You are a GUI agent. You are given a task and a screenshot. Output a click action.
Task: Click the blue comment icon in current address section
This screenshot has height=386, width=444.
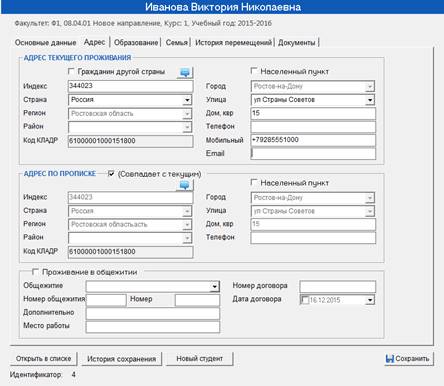[185, 72]
